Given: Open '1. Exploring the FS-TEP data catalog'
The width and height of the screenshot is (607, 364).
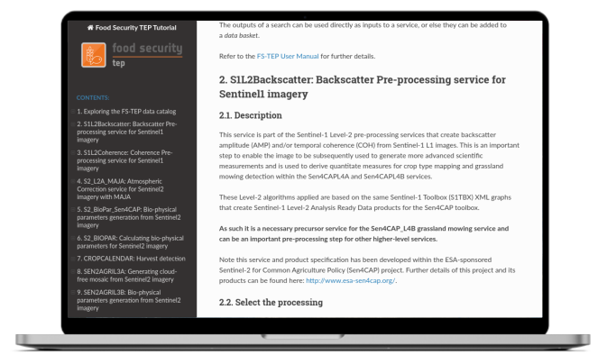Looking at the screenshot, I should click(126, 112).
